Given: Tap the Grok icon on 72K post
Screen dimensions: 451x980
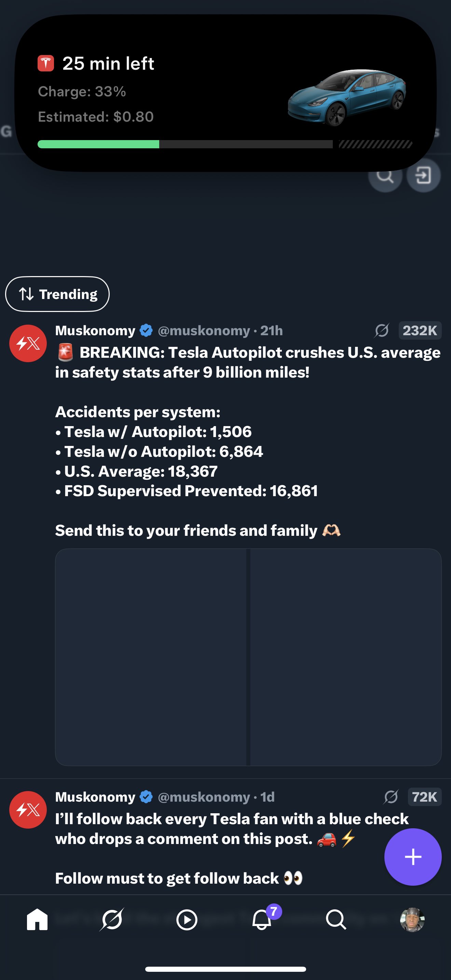Looking at the screenshot, I should pos(391,797).
